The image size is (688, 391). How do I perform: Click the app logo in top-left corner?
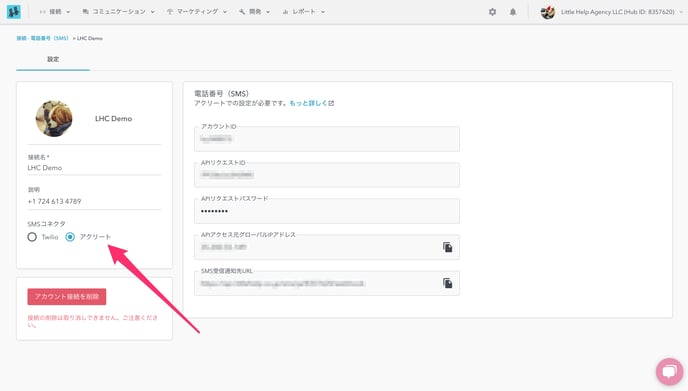tap(14, 12)
